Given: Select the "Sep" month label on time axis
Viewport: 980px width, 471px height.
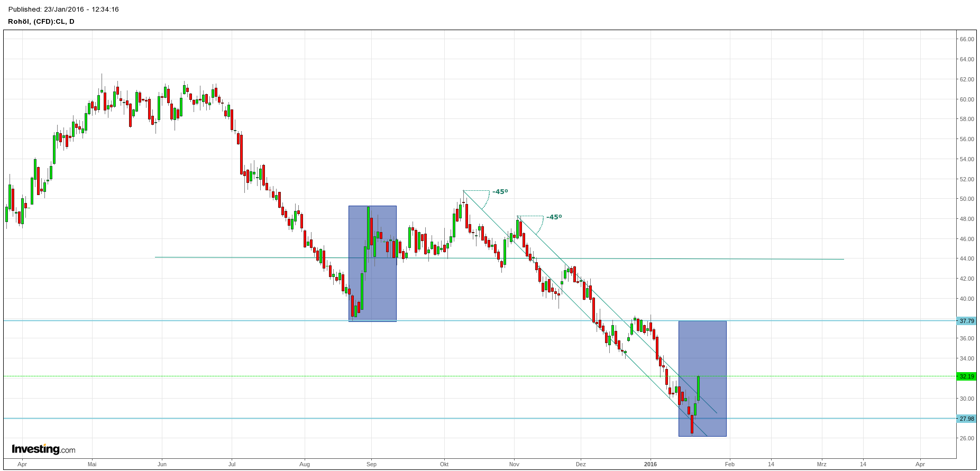Looking at the screenshot, I should (371, 464).
